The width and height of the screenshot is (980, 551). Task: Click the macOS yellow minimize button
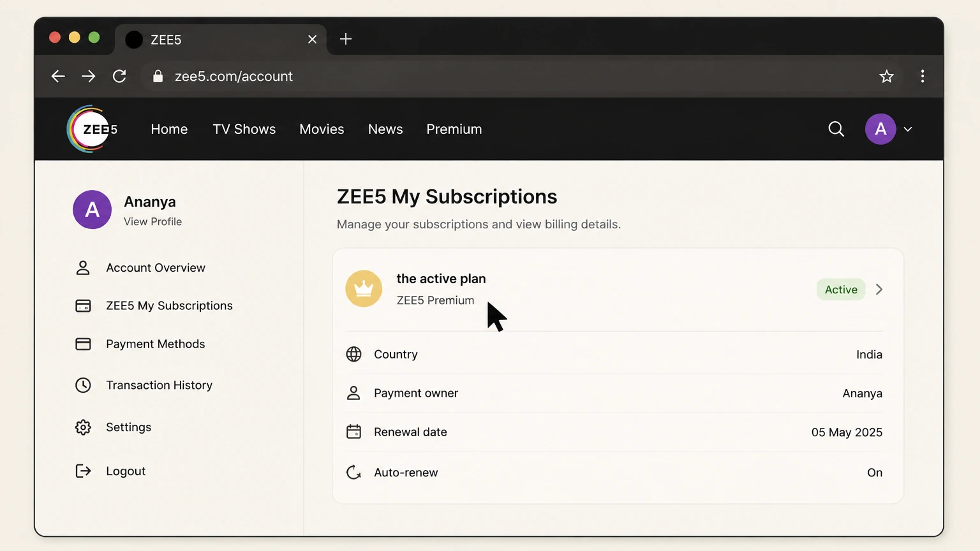tap(74, 38)
